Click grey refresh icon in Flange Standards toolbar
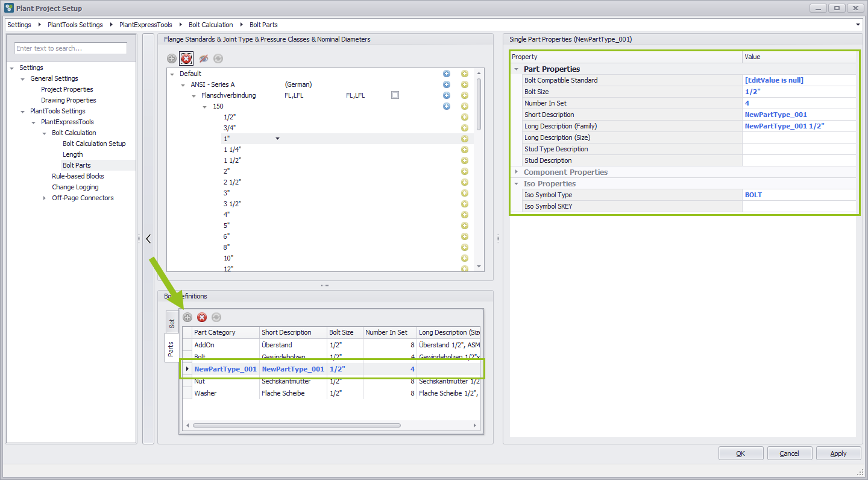This screenshot has height=480, width=868. pos(218,58)
